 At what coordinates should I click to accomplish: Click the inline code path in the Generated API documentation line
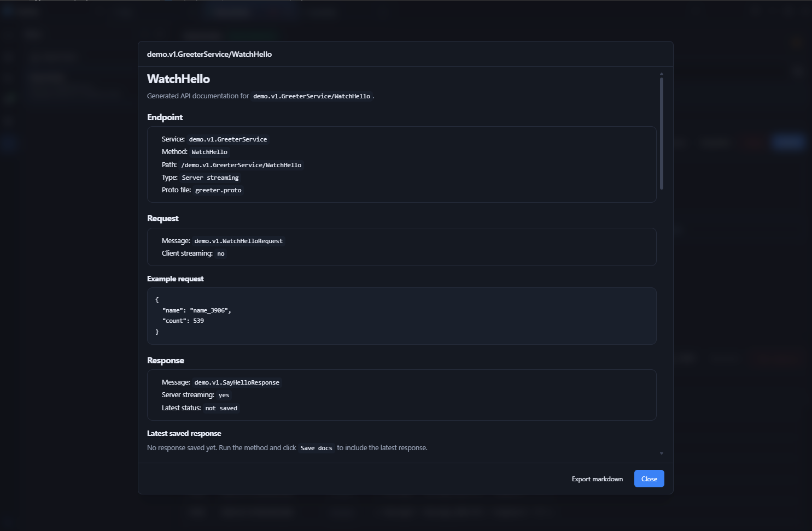[312, 96]
